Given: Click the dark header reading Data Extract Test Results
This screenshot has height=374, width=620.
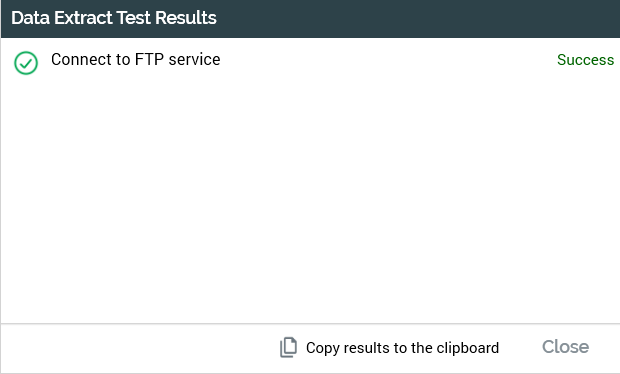Looking at the screenshot, I should coord(310,19).
